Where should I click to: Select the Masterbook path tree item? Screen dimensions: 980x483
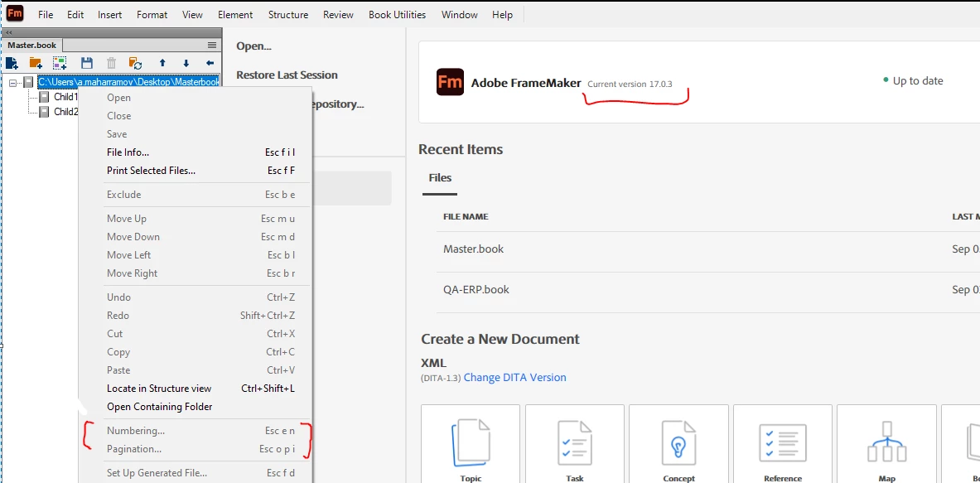tap(128, 82)
